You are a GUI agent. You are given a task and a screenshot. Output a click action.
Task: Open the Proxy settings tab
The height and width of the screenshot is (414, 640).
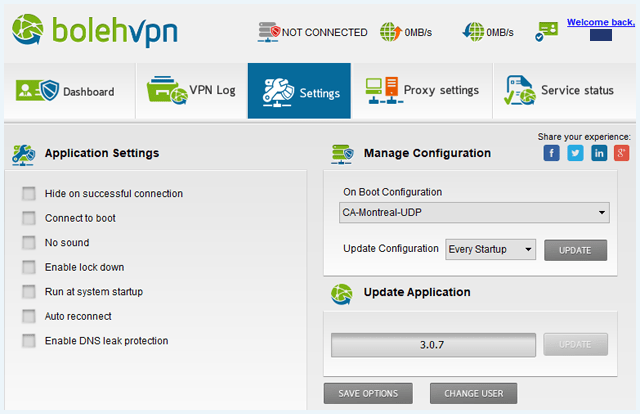click(x=422, y=91)
